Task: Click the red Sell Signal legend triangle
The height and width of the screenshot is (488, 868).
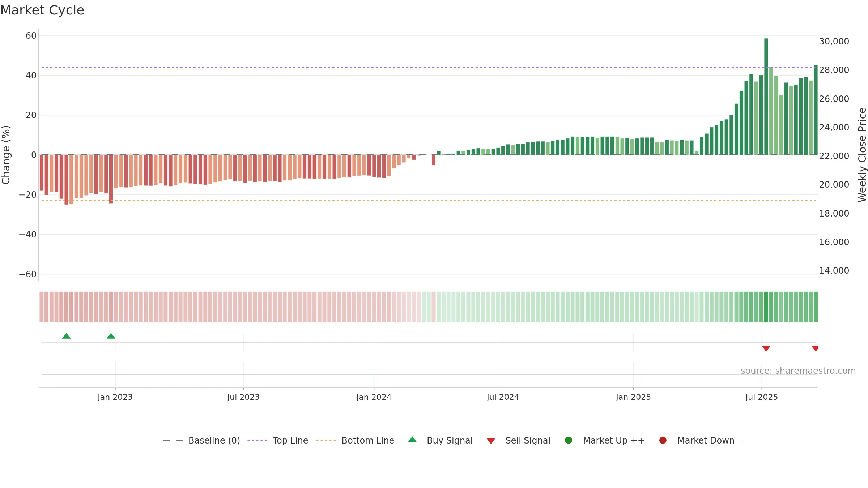Action: click(491, 441)
